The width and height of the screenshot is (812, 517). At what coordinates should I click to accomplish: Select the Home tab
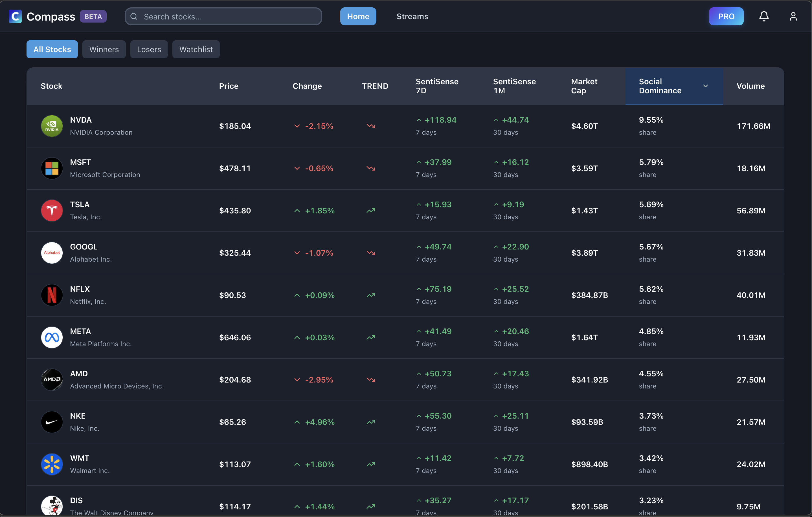pos(358,16)
